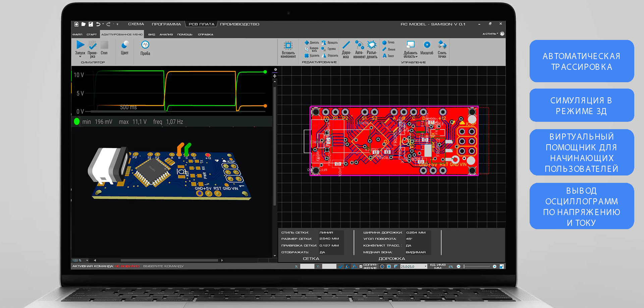Screen dimensions: 644x308
Task: Toggle the polyline mode button in status bar
Action: pos(355,266)
